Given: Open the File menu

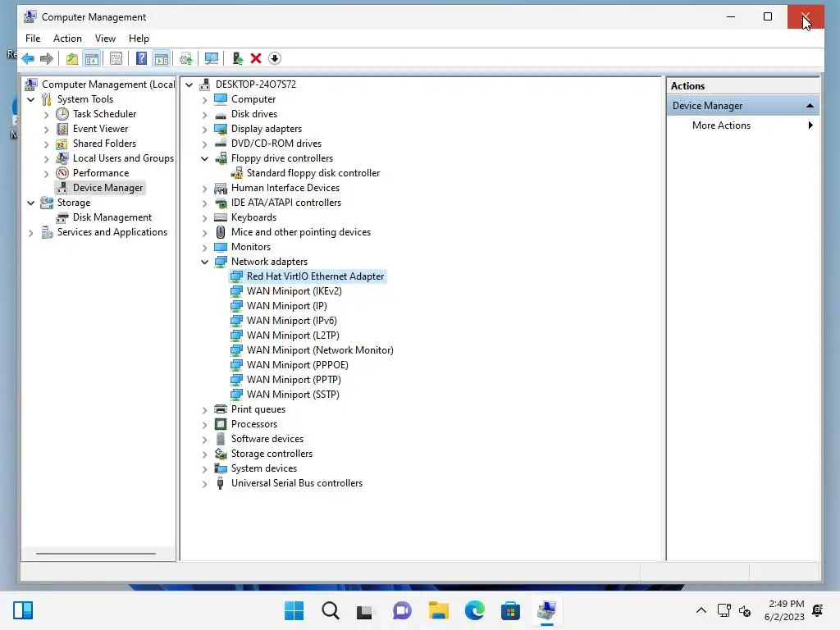Looking at the screenshot, I should (33, 39).
